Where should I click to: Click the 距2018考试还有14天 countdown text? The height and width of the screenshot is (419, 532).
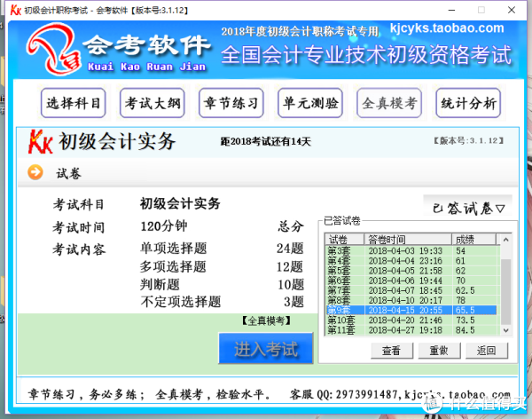click(266, 141)
